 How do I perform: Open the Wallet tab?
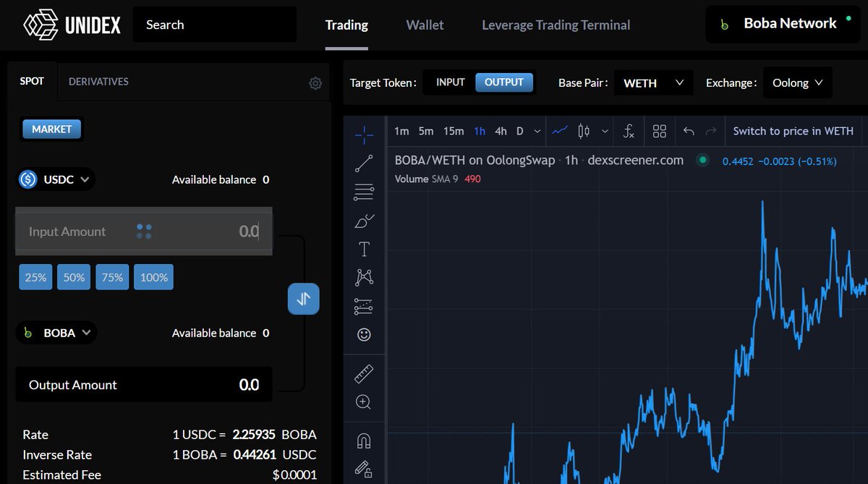(425, 25)
